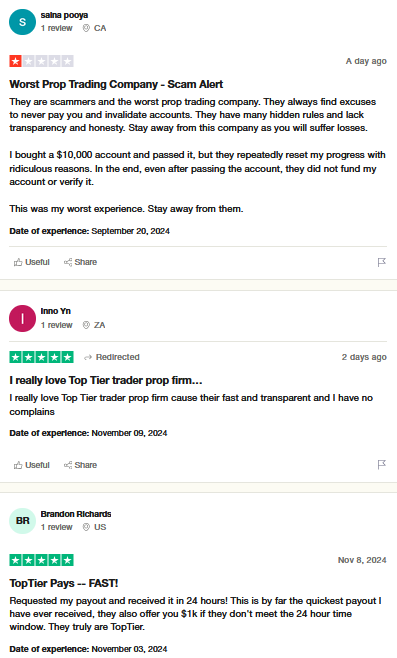Screen dimensions: 397x658
Task: Share Inno Yn's review
Action: point(80,465)
